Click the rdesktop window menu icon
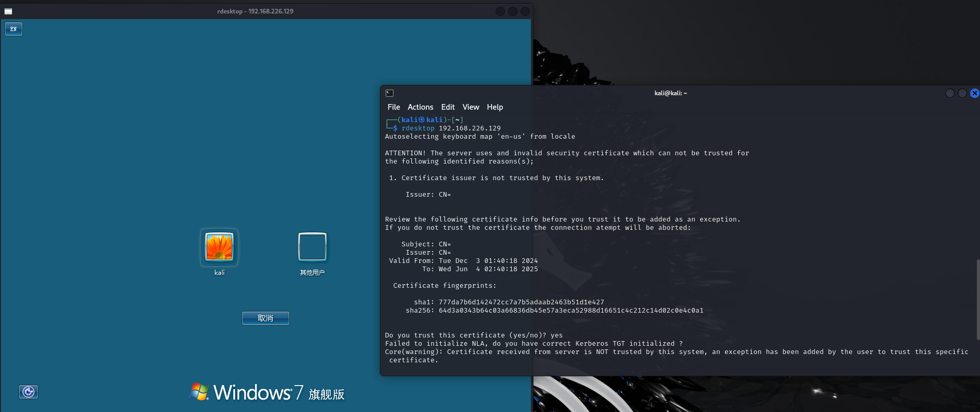 (x=8, y=11)
